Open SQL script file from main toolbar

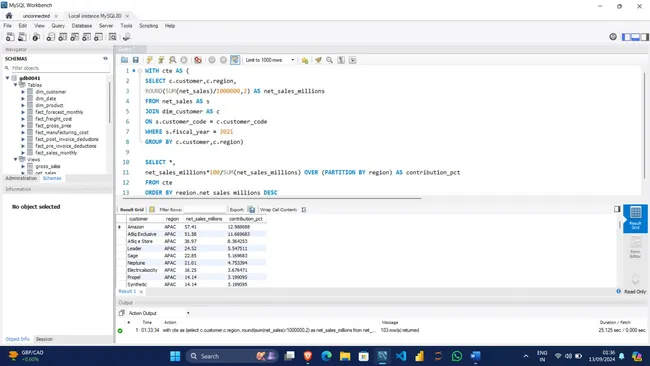click(x=22, y=37)
